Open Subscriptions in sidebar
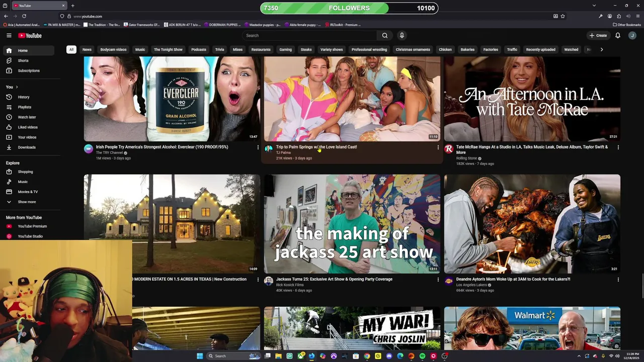 pyautogui.click(x=28, y=70)
